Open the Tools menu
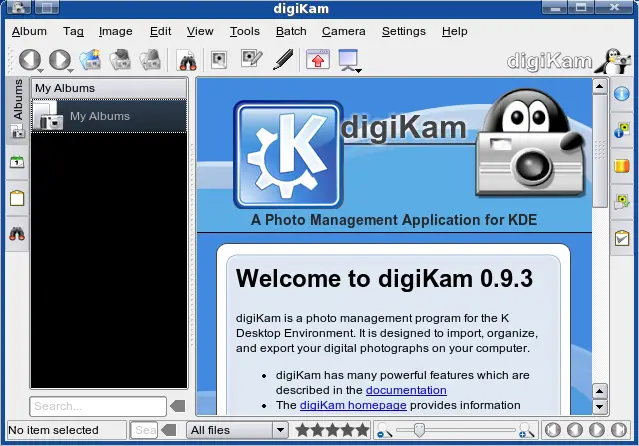639x446 pixels. (x=245, y=31)
